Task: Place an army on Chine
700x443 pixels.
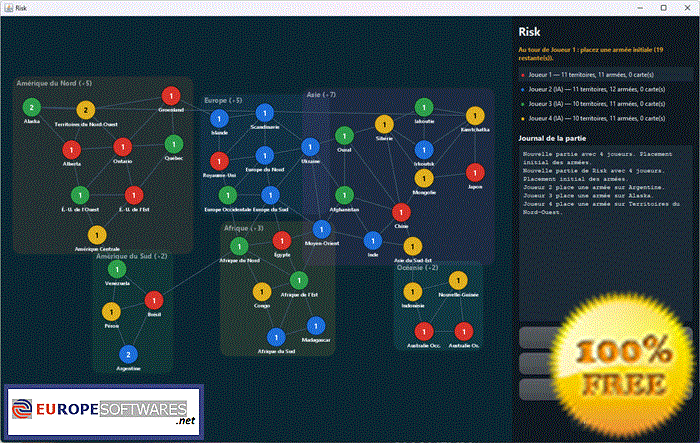Action: pos(401,213)
